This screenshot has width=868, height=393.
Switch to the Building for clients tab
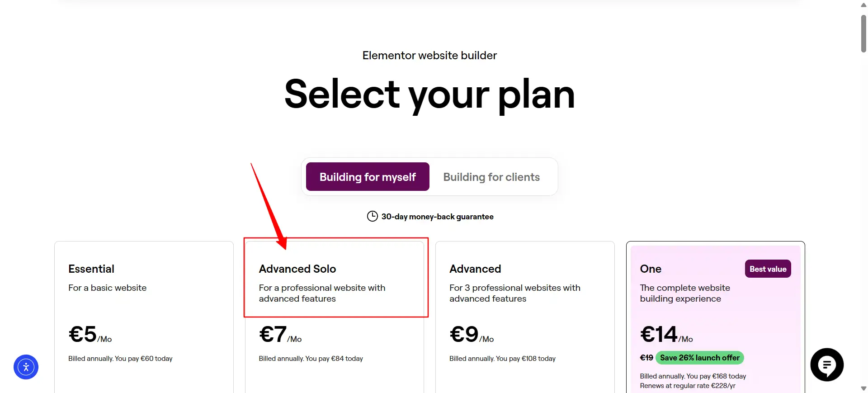491,177
